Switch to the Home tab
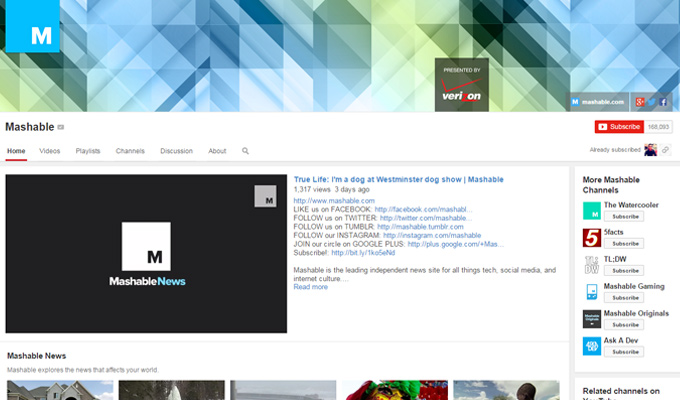The width and height of the screenshot is (680, 400). [16, 151]
